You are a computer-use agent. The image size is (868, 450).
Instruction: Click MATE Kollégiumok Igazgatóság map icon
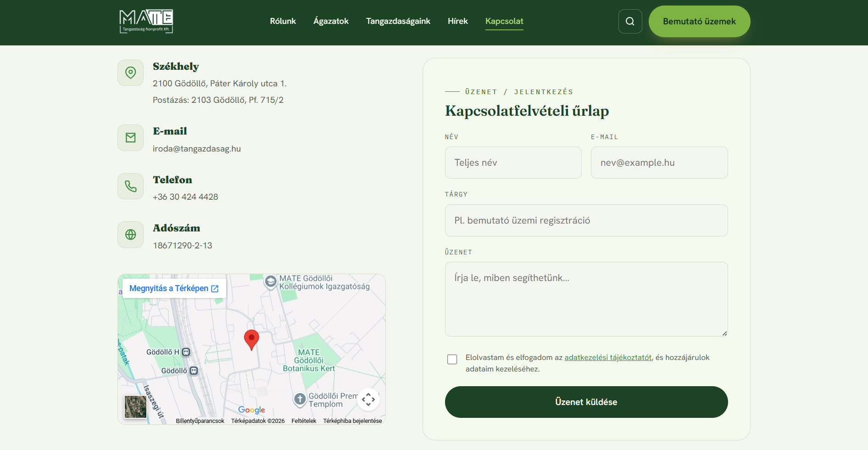(271, 281)
